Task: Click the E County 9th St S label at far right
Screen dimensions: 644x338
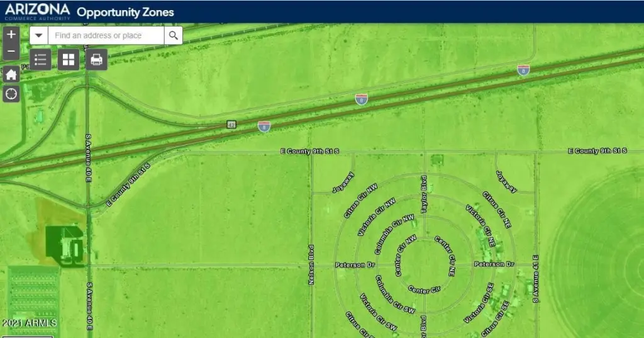Action: click(597, 151)
